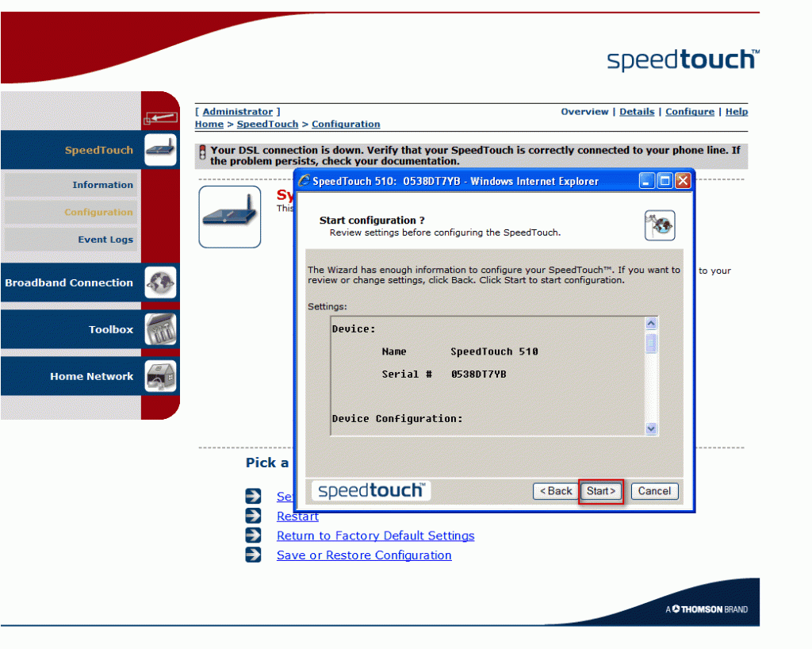812x649 pixels.
Task: Cancel the configuration wizard
Action: coord(654,491)
